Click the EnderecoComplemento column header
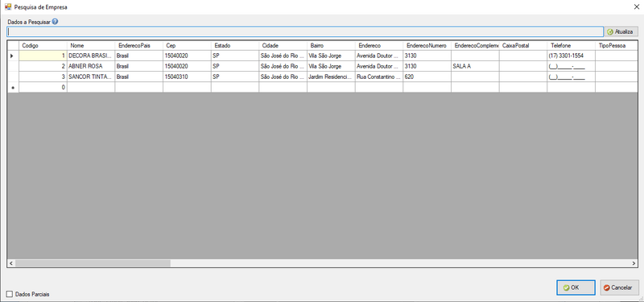Screen dimensions: 644x302 coord(475,46)
